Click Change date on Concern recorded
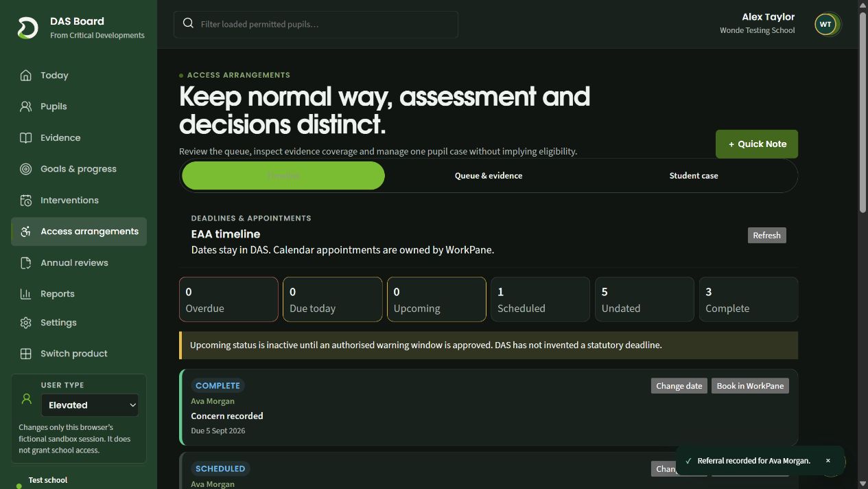The width and height of the screenshot is (868, 489). coord(679,386)
